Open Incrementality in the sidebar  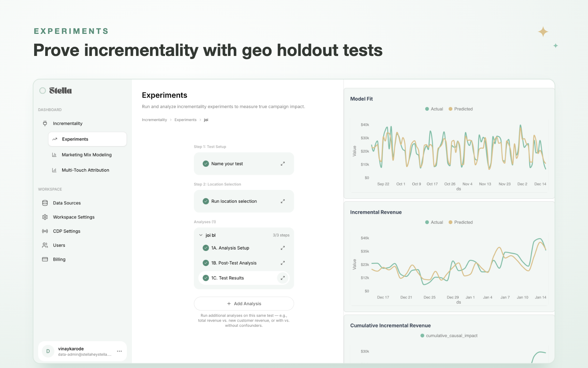point(82,123)
